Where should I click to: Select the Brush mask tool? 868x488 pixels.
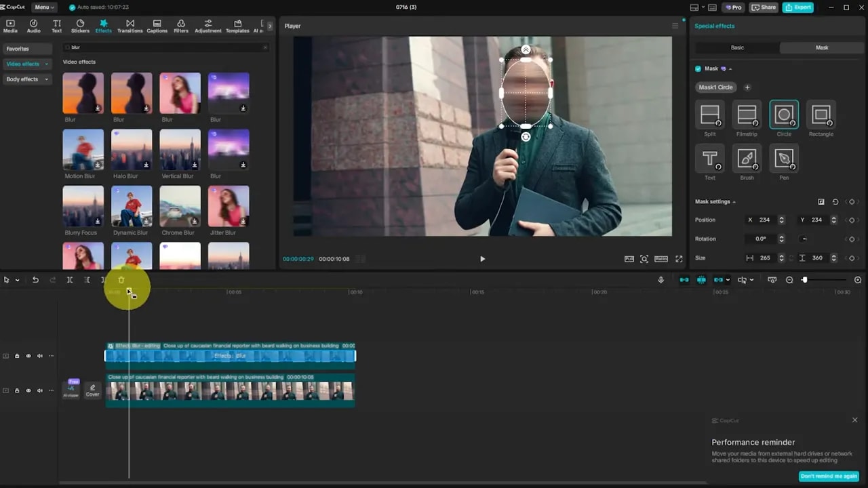tap(747, 159)
